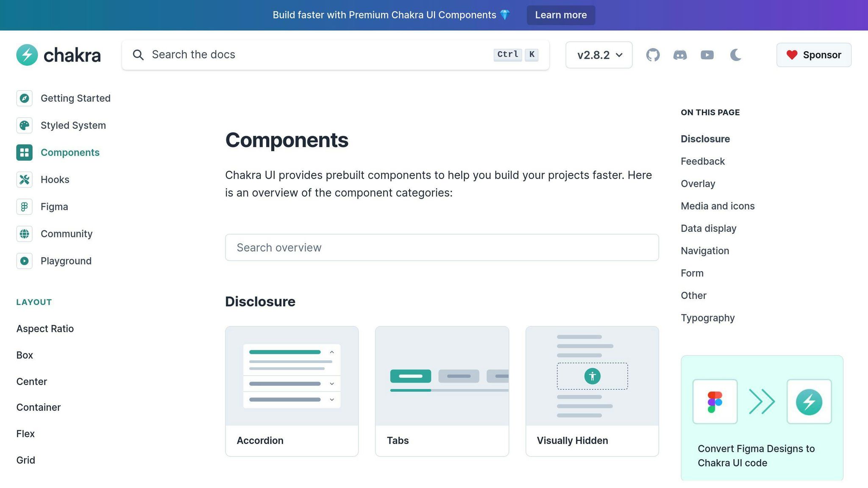
Task: Go to Grid layout page
Action: point(25,460)
